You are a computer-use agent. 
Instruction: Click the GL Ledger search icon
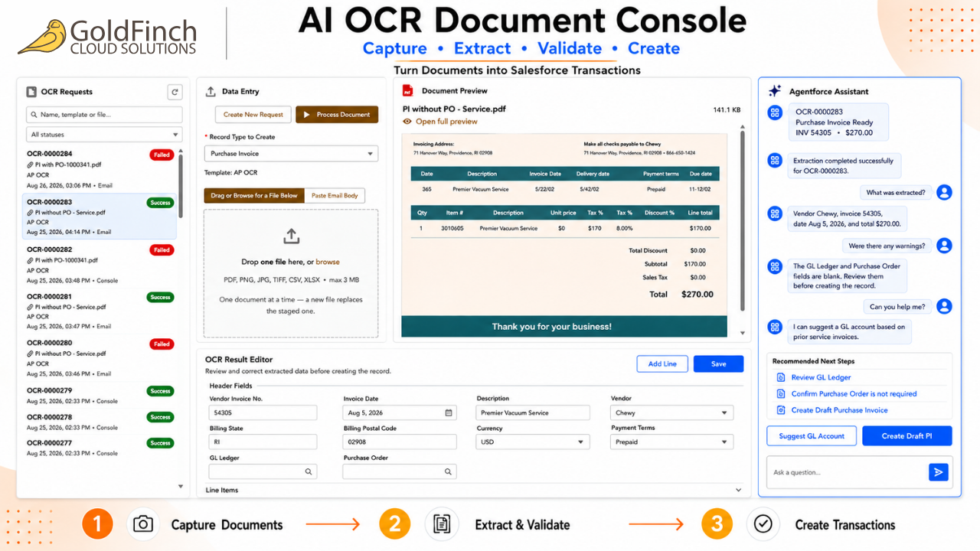(x=308, y=472)
